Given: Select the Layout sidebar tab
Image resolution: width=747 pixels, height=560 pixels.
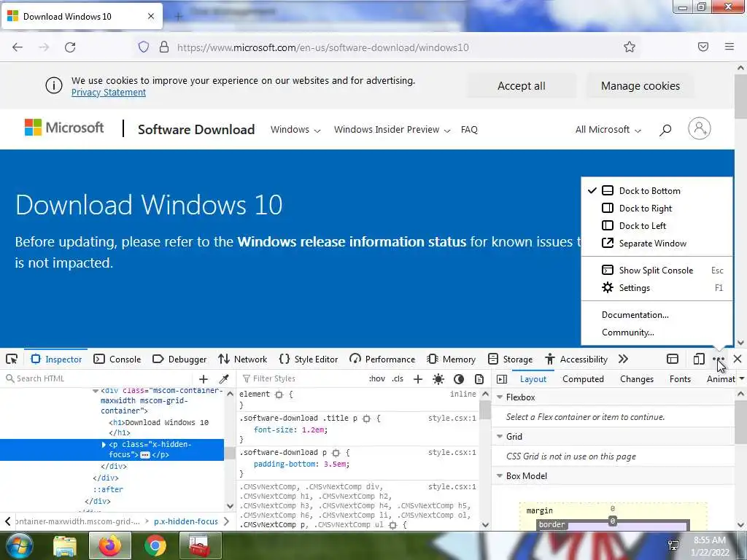Looking at the screenshot, I should (x=533, y=379).
